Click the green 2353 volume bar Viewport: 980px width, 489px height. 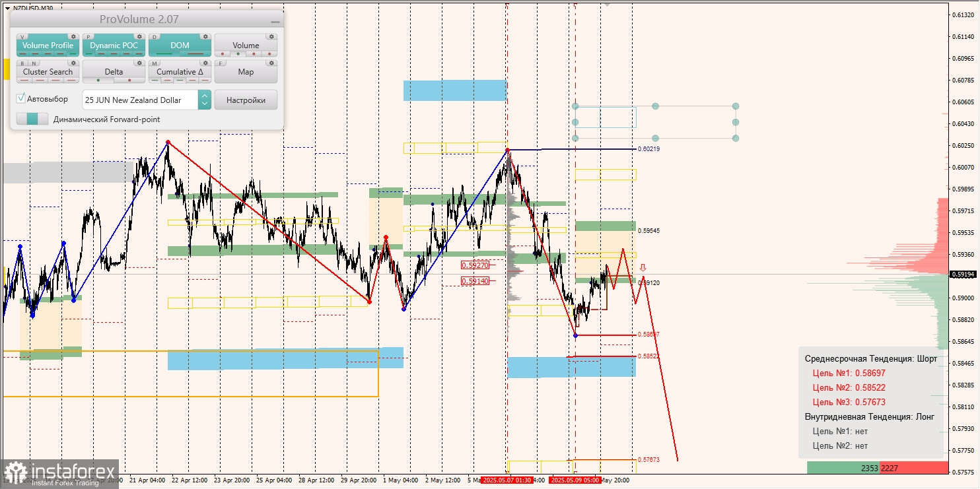pyautogui.click(x=843, y=468)
